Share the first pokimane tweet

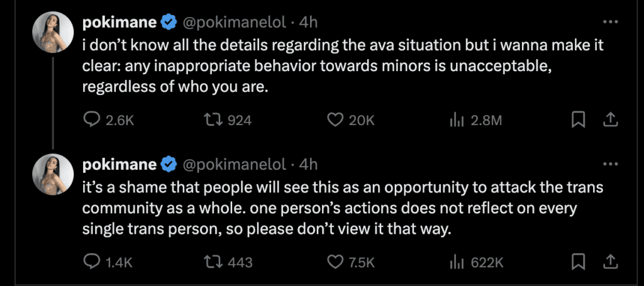[609, 120]
